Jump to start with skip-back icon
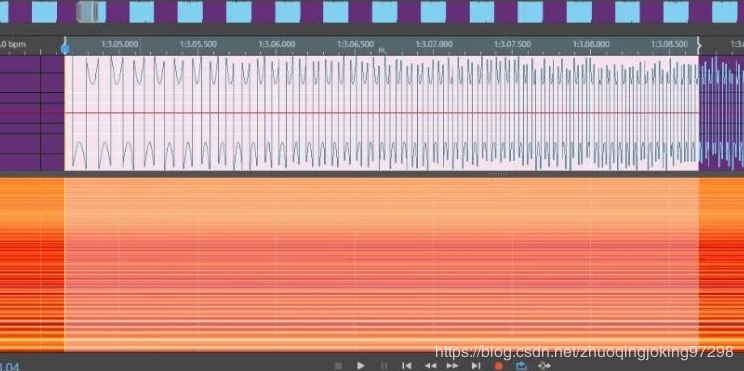This screenshot has height=371, width=744. tap(407, 365)
